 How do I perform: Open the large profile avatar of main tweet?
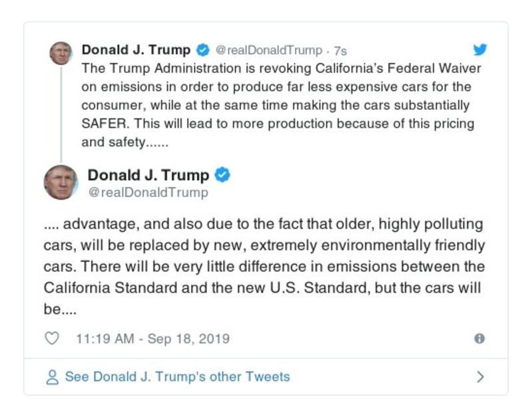click(61, 182)
